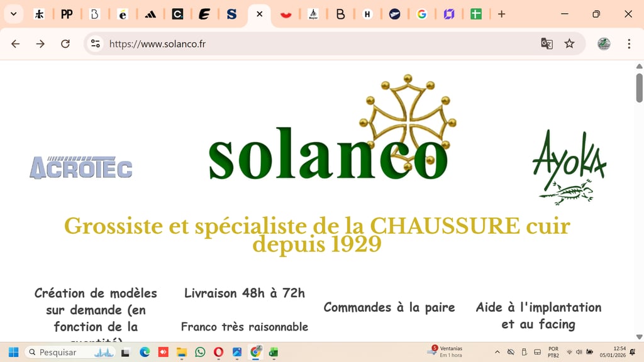The height and width of the screenshot is (362, 644).
Task: Click 'Commandes à la paire' text
Action: [389, 307]
